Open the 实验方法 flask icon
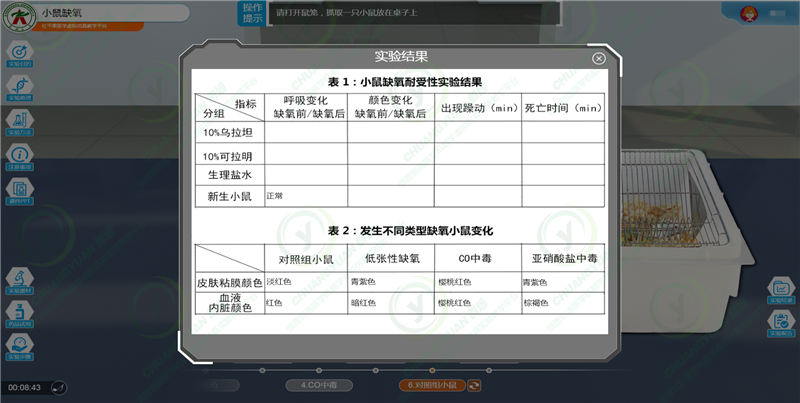 (x=20, y=123)
